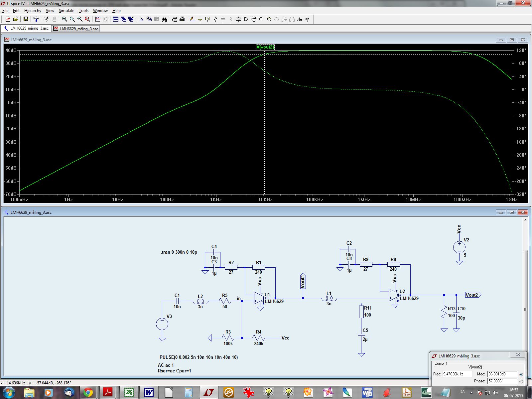This screenshot has height=399, width=532.
Task: Click the PULSE source parameter text
Action: 199,357
